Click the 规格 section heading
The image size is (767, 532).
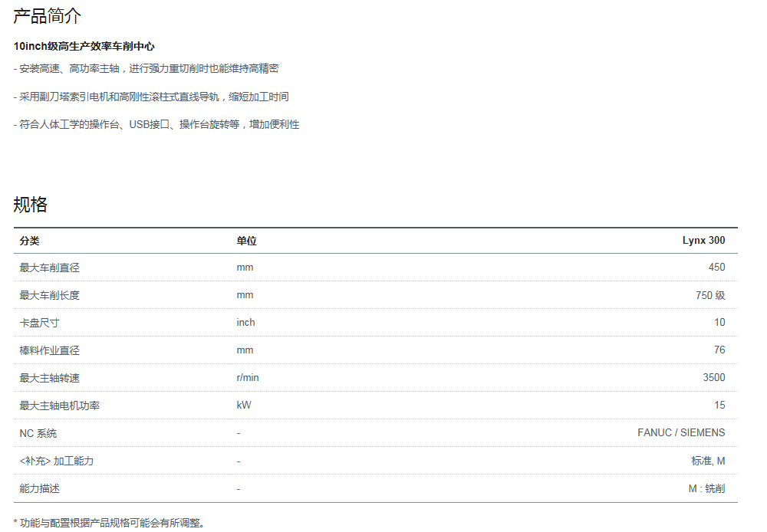click(x=31, y=205)
